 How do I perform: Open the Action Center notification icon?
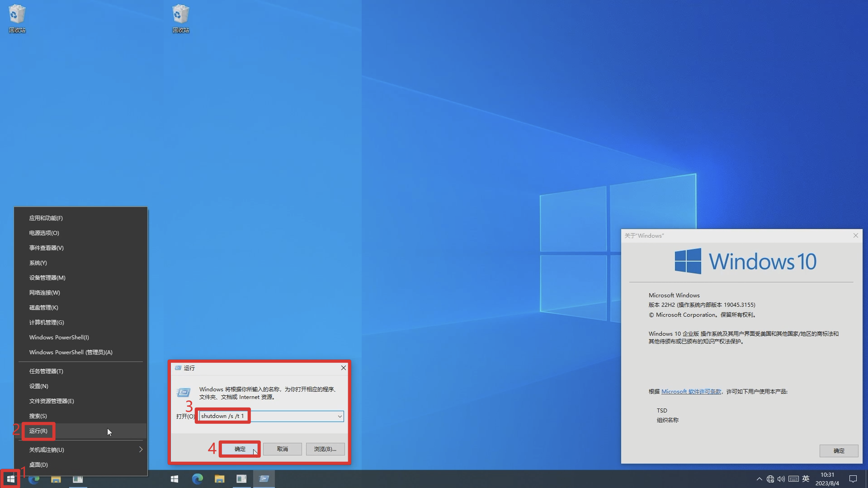tap(853, 479)
